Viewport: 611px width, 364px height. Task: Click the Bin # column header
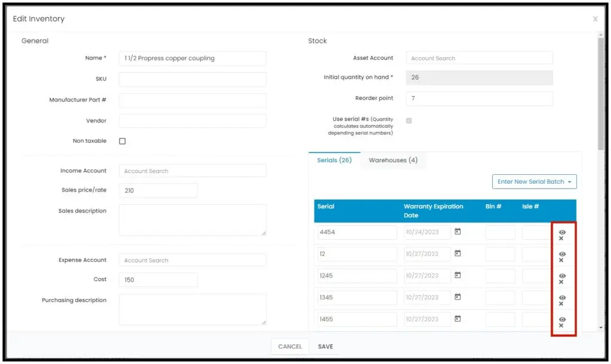[493, 206]
